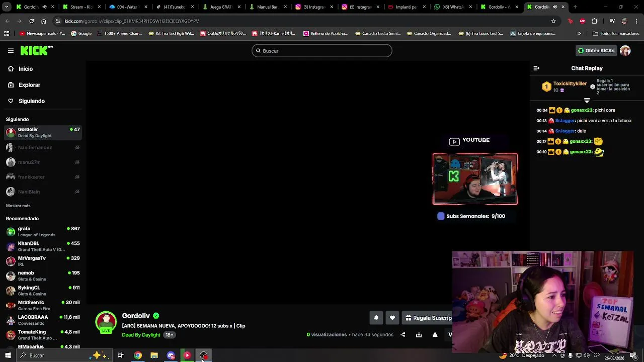
Task: Download the clip
Action: (419, 335)
